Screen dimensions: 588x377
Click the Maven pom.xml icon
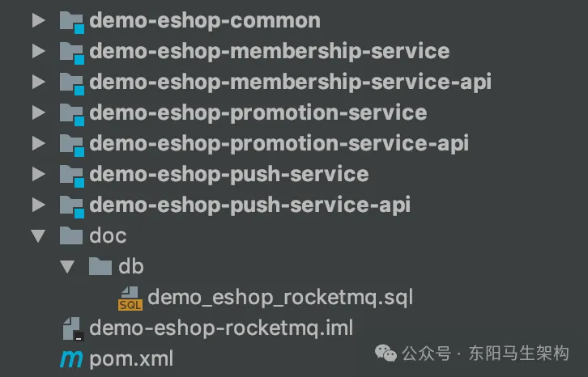tap(72, 358)
